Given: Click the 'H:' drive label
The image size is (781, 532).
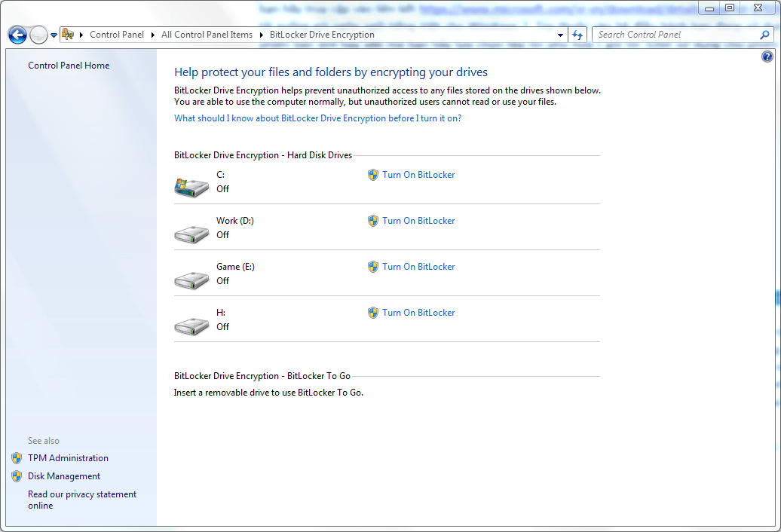Looking at the screenshot, I should [x=221, y=313].
